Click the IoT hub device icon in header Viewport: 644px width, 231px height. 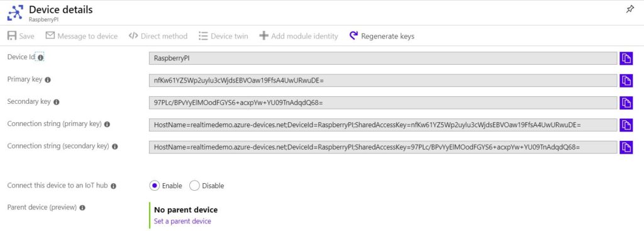[x=15, y=13]
